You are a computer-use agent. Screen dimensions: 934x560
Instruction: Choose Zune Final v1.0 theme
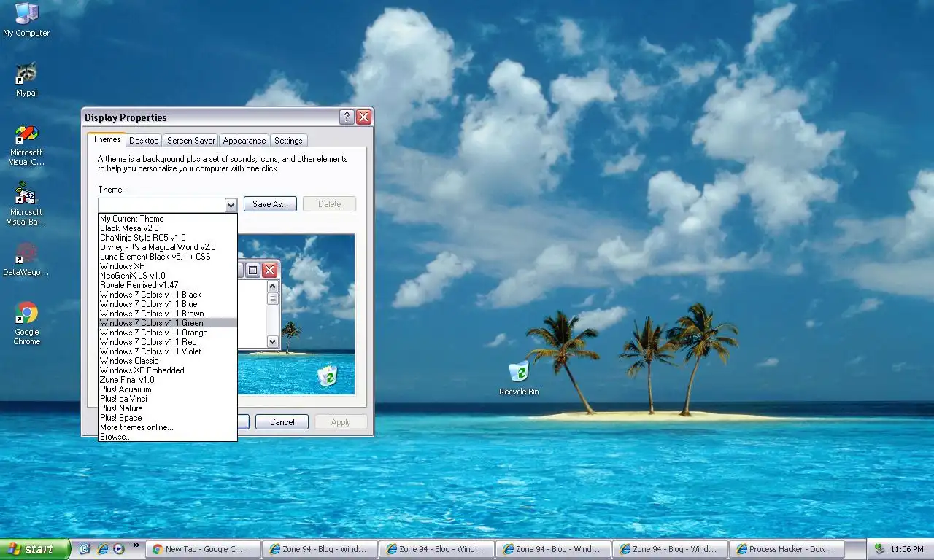tap(168, 380)
